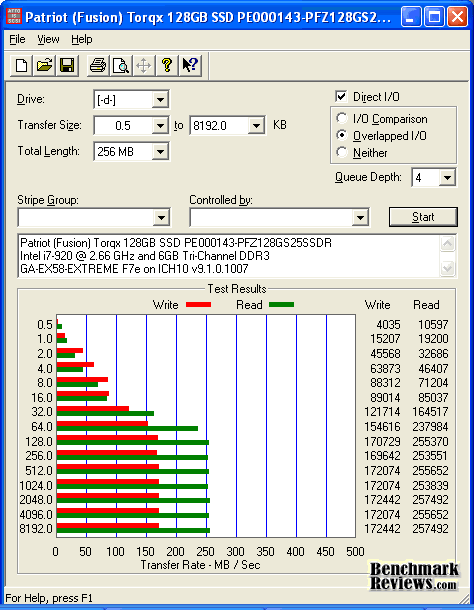Screen dimensions: 474x610
Task: Click the red Write legend swatch
Action: coord(198,305)
